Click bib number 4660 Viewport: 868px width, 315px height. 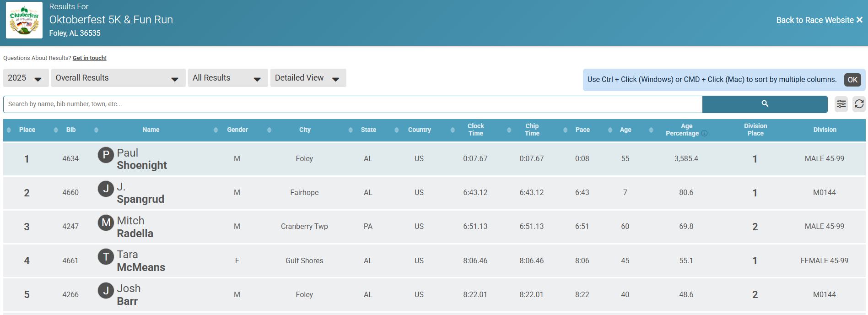click(70, 192)
